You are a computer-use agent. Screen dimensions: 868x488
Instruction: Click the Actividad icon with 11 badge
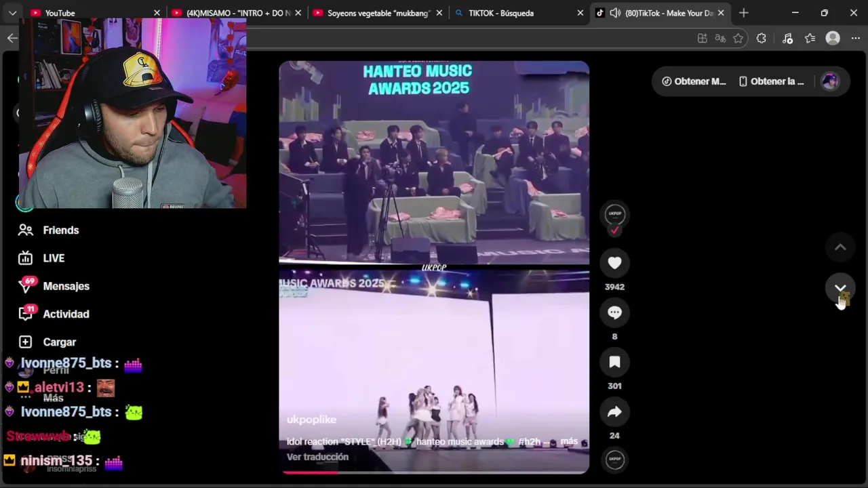click(x=26, y=313)
